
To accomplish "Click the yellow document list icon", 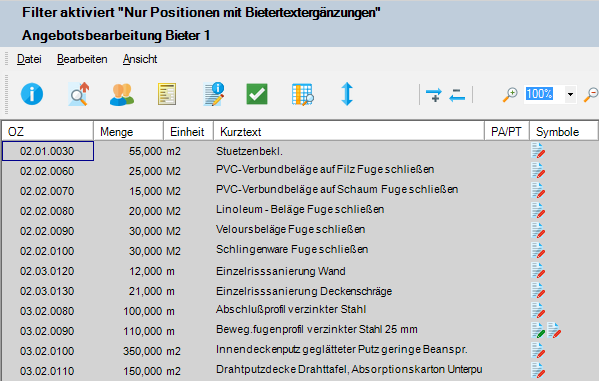I will point(167,94).
